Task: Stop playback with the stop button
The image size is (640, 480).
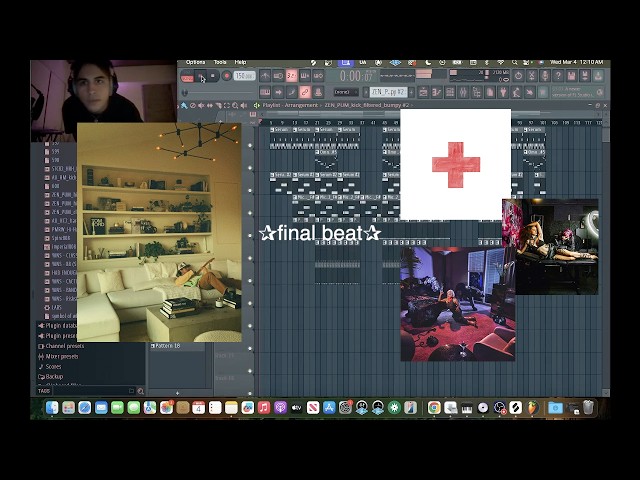Action: 213,76
